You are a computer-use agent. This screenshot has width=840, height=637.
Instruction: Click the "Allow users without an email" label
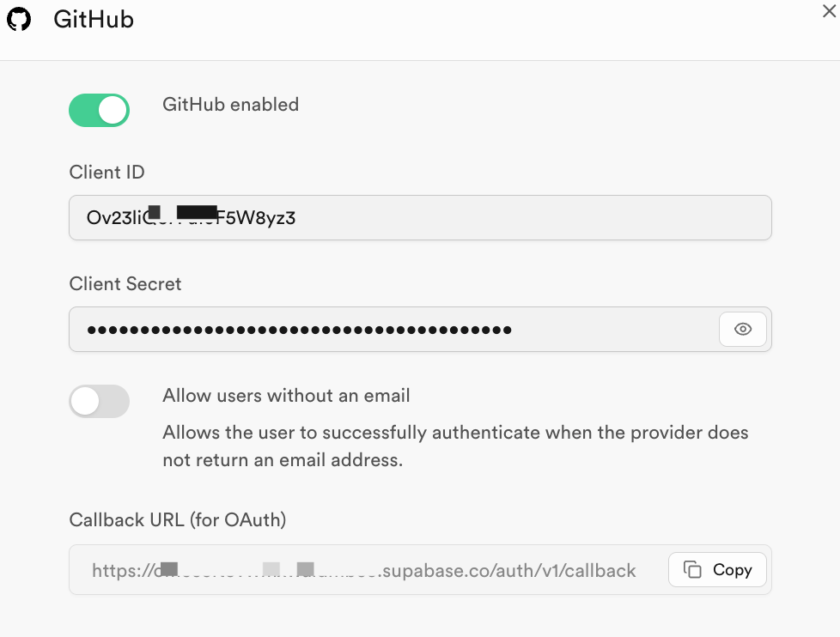tap(286, 396)
